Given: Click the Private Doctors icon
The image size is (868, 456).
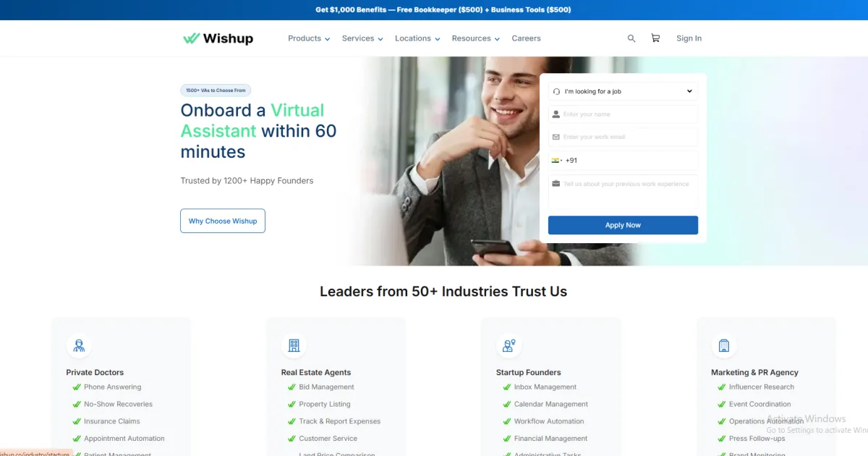Looking at the screenshot, I should click(x=79, y=345).
